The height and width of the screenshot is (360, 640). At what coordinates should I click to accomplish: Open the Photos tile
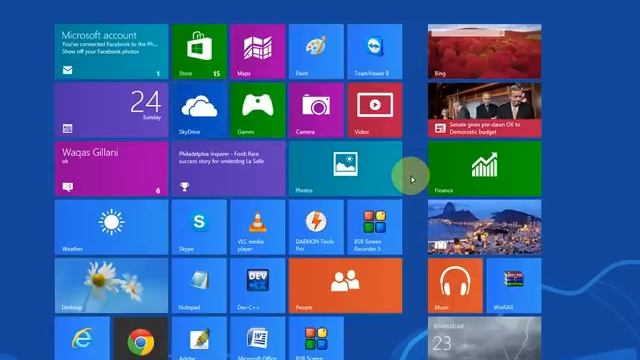coord(345,169)
